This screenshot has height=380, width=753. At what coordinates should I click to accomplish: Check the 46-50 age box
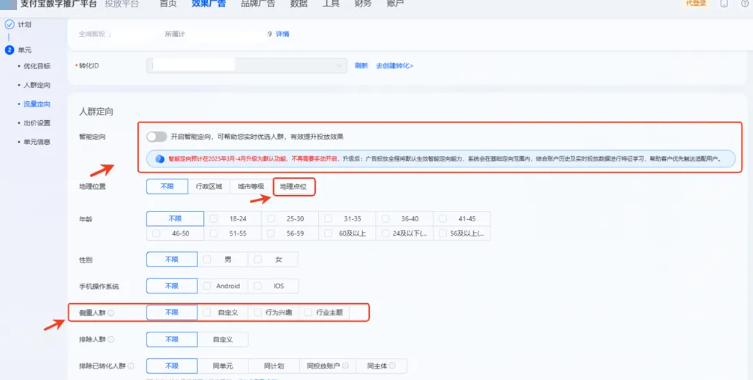coord(156,233)
